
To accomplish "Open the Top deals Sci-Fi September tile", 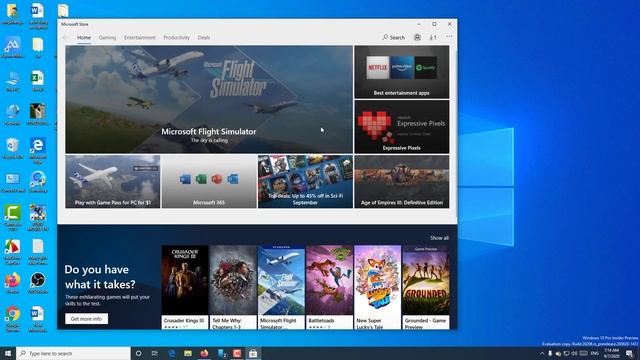I will click(305, 182).
